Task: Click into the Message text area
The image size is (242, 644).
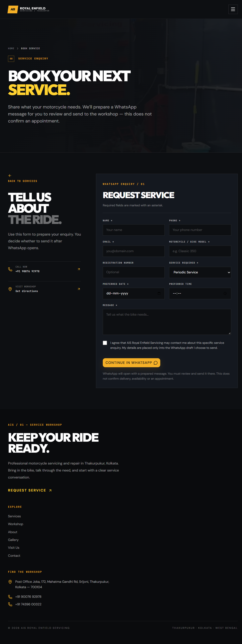Action: coord(167,322)
